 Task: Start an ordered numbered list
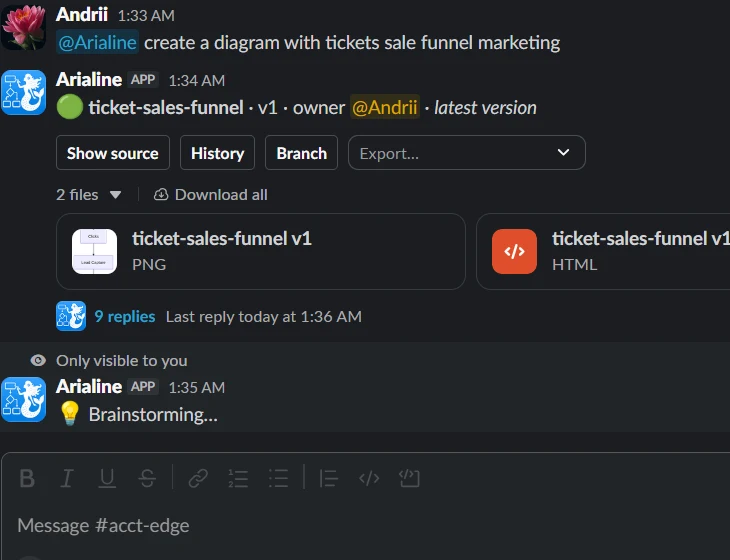(238, 478)
